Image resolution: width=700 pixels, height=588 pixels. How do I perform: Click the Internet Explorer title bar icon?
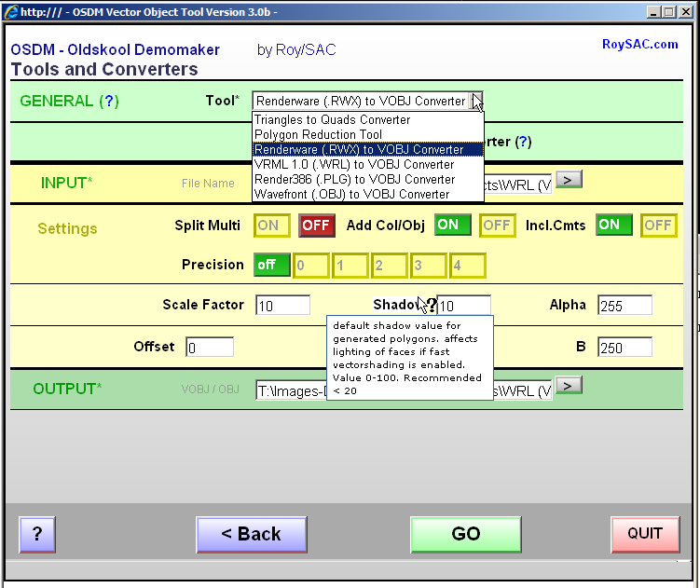10,12
